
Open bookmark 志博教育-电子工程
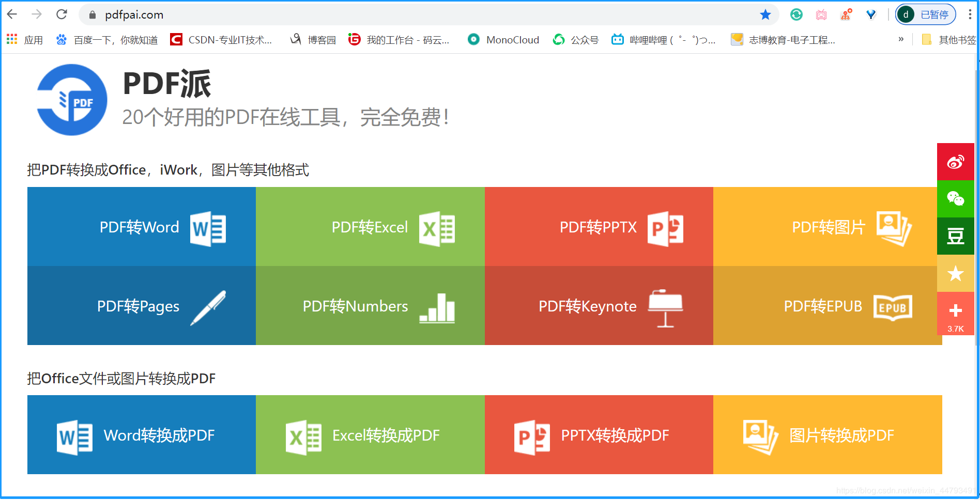pyautogui.click(x=783, y=40)
